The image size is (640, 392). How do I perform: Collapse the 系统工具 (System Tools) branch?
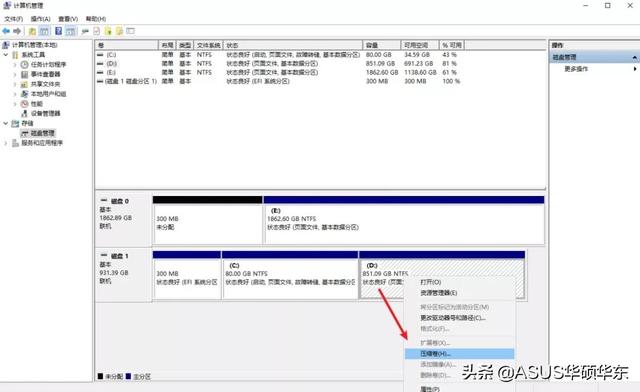pos(6,54)
